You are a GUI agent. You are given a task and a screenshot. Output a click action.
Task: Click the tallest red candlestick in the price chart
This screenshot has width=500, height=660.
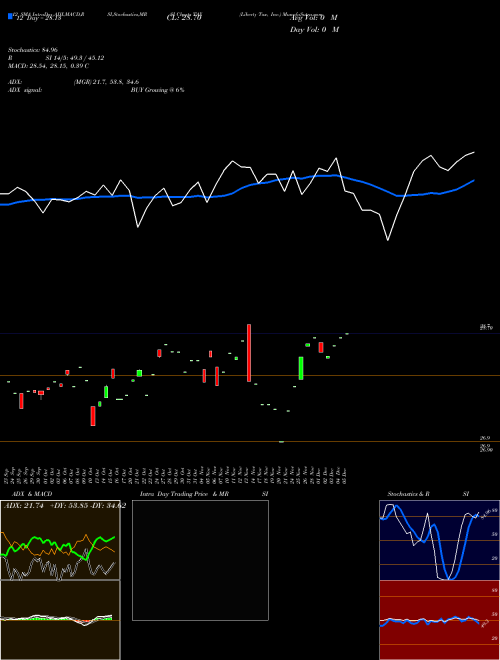(x=249, y=353)
